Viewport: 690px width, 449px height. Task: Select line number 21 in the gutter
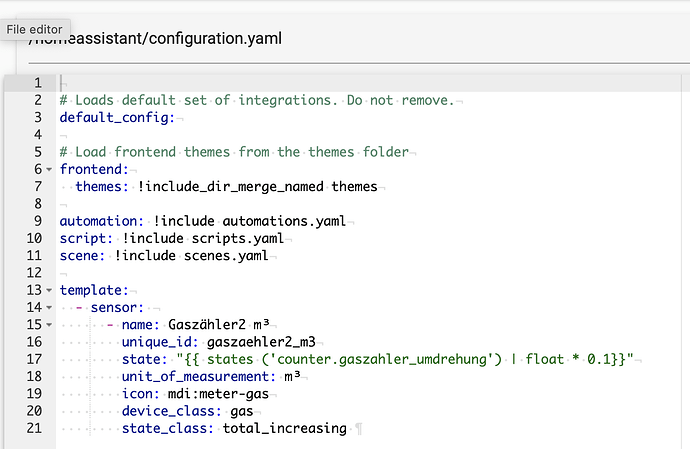(x=34, y=428)
